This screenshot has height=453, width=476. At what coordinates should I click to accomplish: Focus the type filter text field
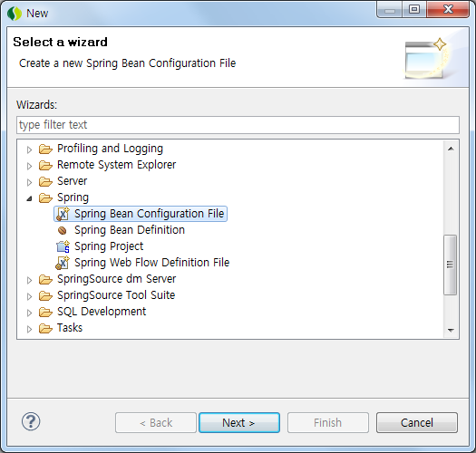pos(238,125)
